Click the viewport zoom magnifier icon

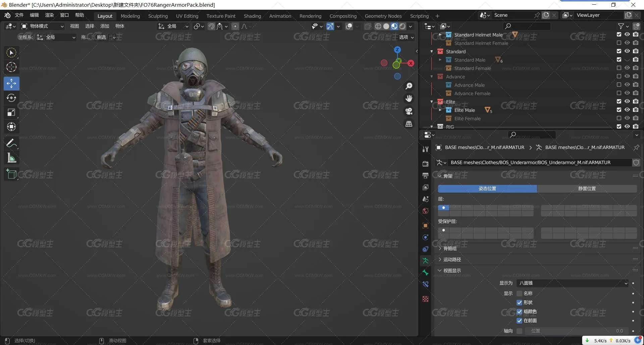(x=409, y=86)
